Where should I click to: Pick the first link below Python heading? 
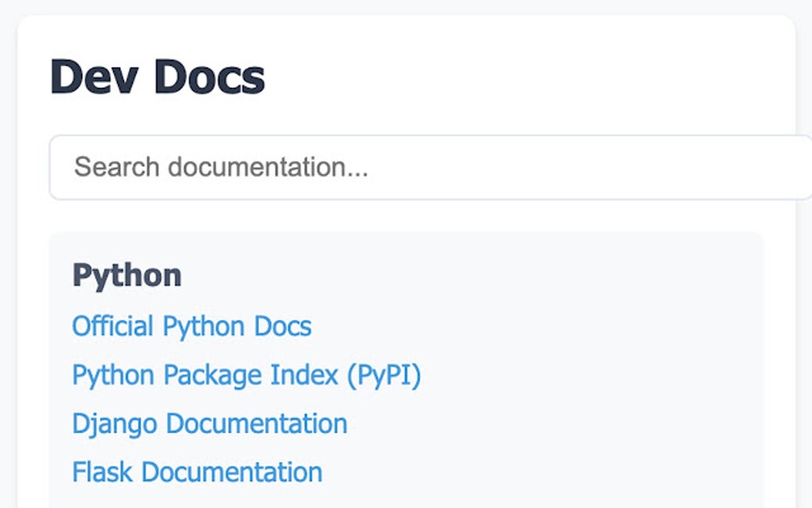(192, 326)
